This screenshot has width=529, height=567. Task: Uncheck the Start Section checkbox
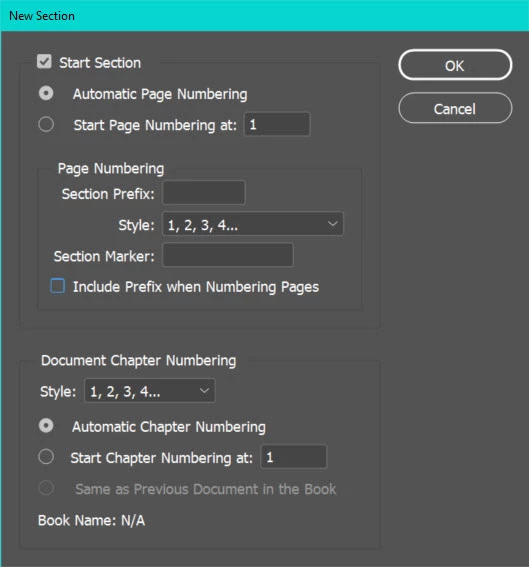pos(44,62)
